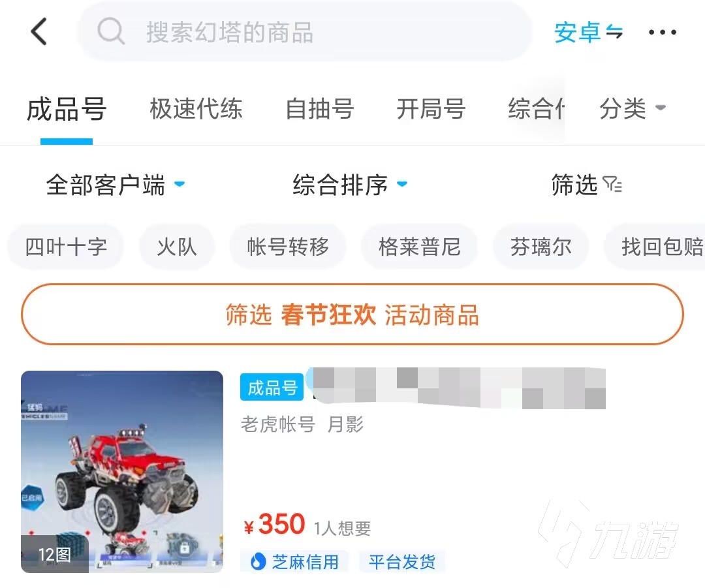The width and height of the screenshot is (705, 588).
Task: Switch to the 自抽号 tab
Action: coord(320,109)
